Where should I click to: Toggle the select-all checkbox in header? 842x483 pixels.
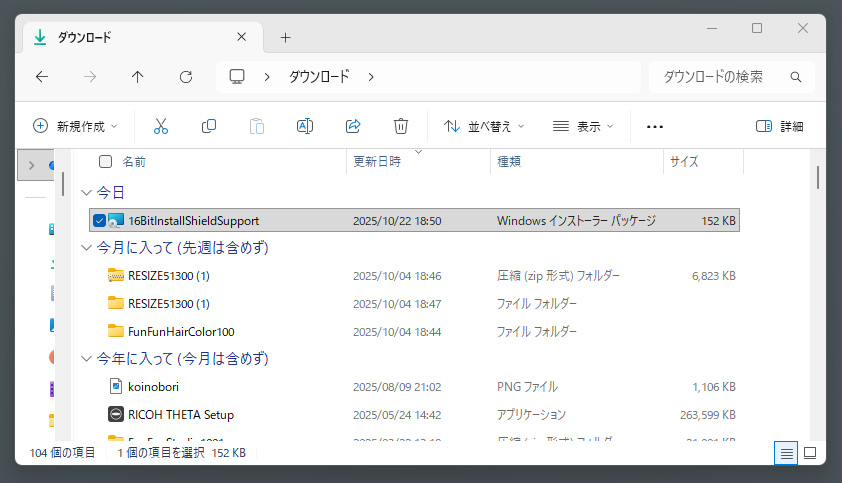pyautogui.click(x=106, y=161)
